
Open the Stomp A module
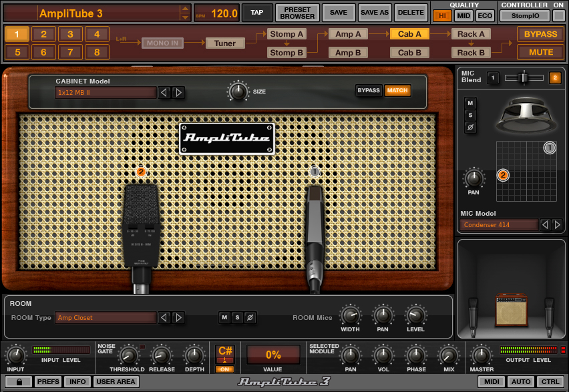pos(287,34)
